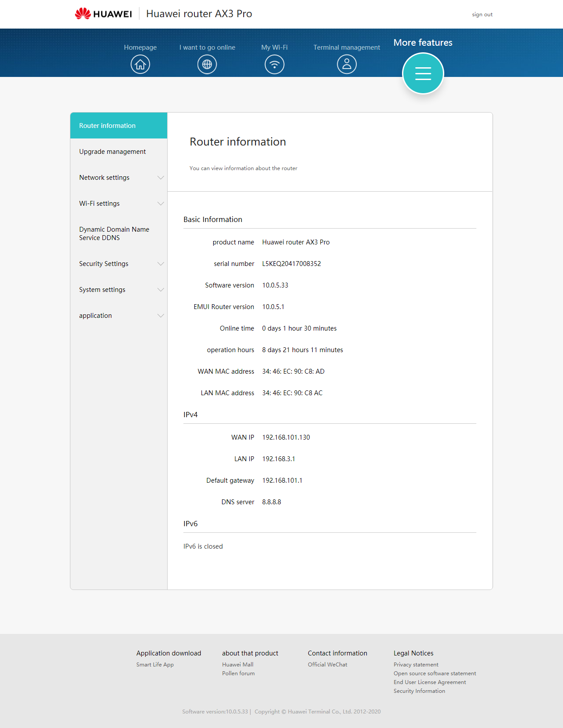
Task: Visit the Huawei Mall link
Action: coord(238,665)
